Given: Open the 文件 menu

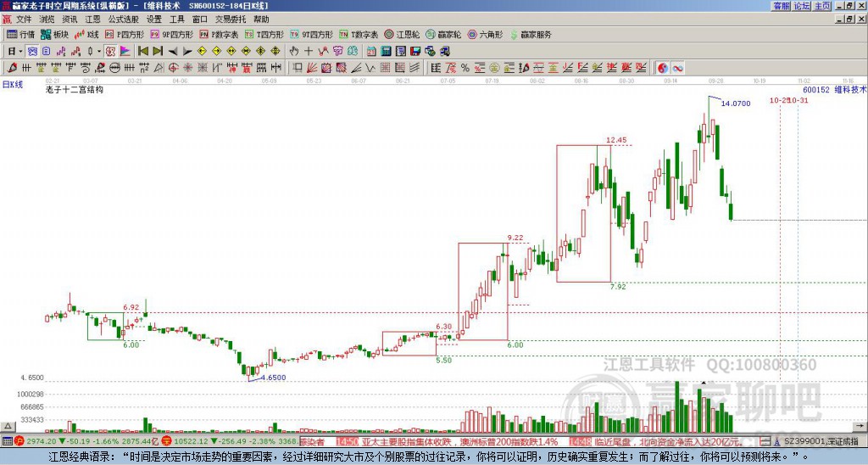Looking at the screenshot, I should tap(24, 20).
